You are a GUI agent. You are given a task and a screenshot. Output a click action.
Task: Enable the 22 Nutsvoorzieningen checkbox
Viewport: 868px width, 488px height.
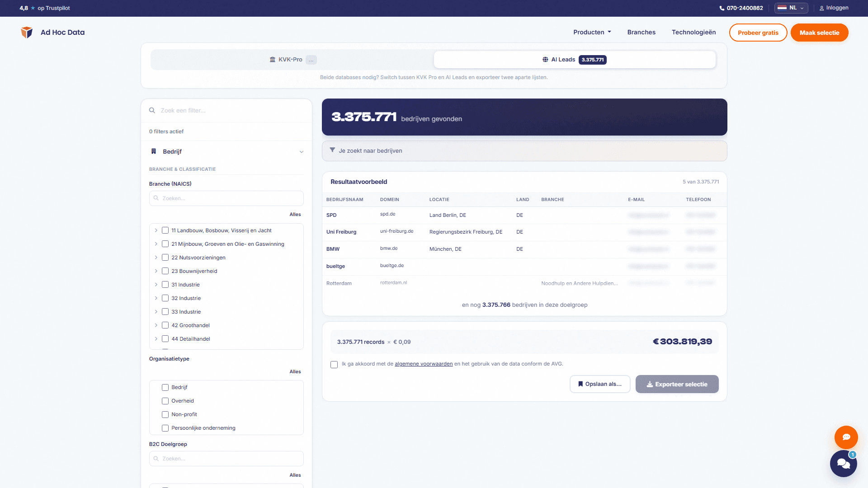click(165, 258)
